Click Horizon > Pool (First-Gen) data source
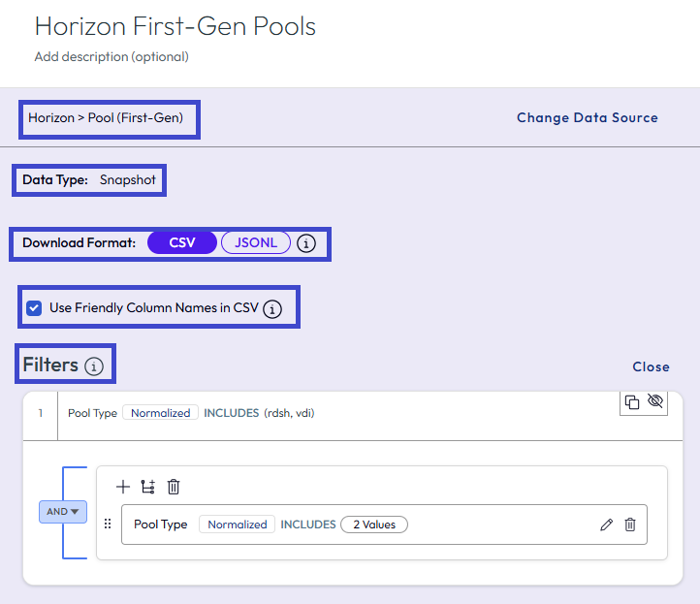The width and height of the screenshot is (700, 604). pos(106,118)
